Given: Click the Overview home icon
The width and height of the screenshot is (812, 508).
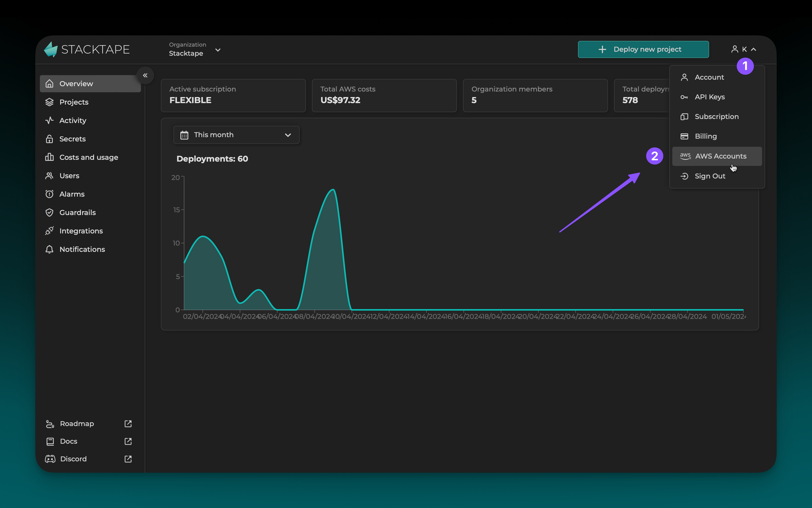Looking at the screenshot, I should (x=49, y=84).
